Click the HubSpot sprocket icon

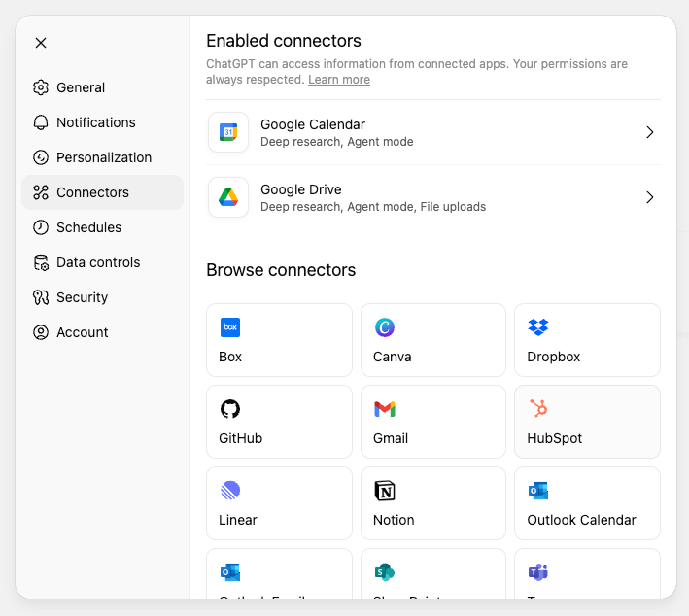pyautogui.click(x=538, y=408)
